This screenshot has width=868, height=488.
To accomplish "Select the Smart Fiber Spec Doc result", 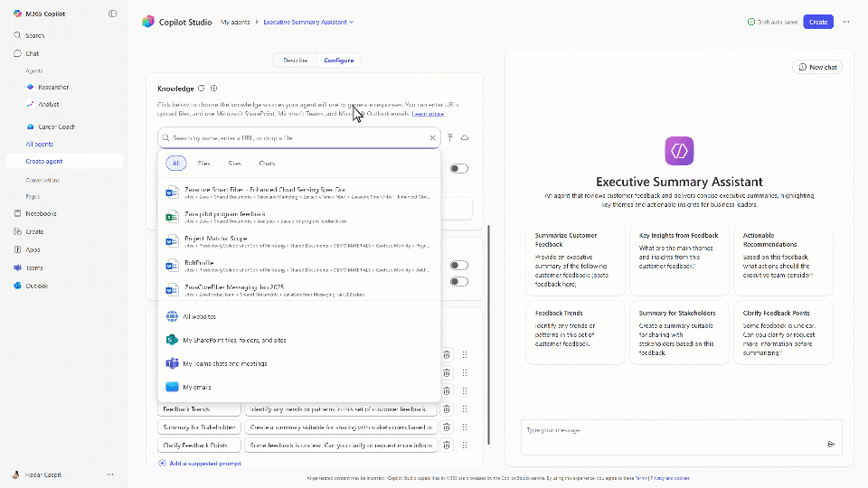I will 299,192.
